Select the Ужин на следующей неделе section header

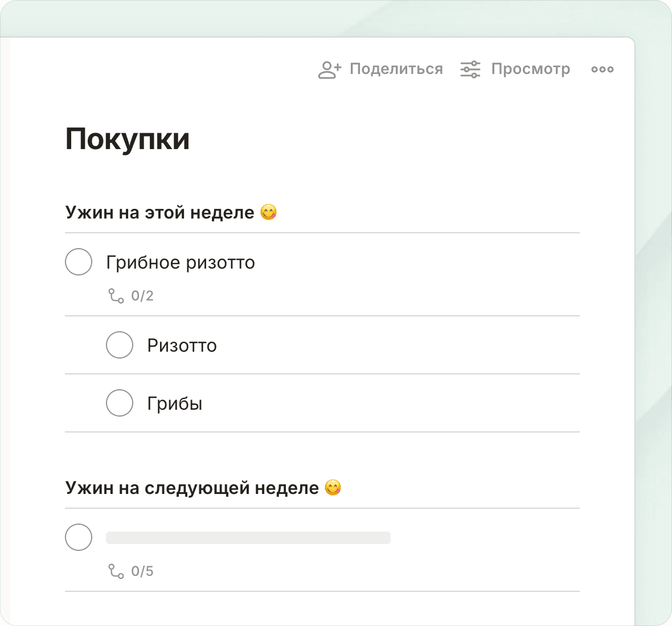tap(192, 488)
